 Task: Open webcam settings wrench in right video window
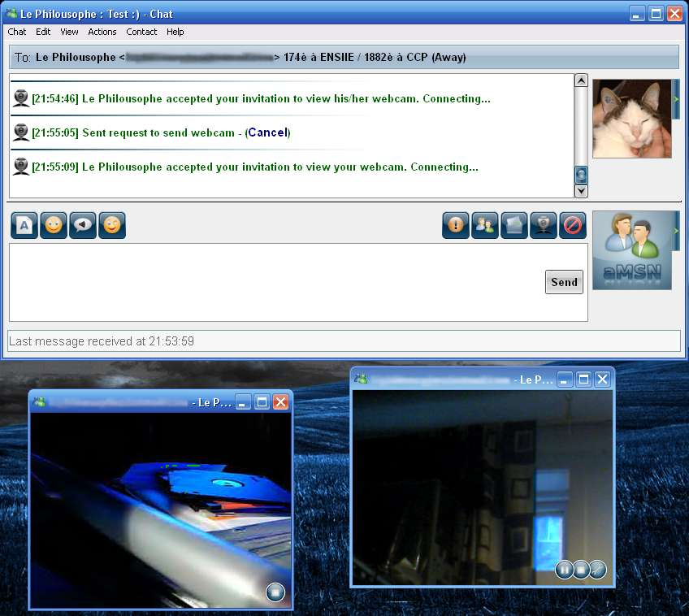coord(597,570)
